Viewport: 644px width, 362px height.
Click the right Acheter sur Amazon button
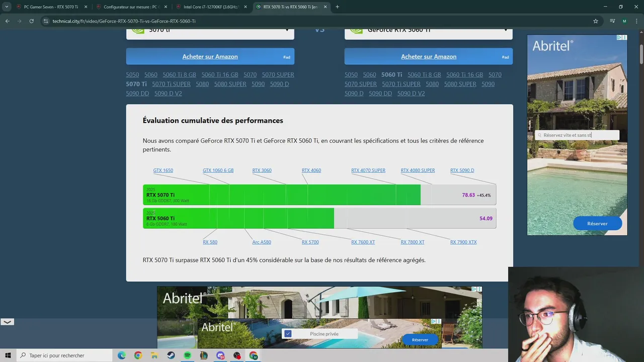point(429,56)
